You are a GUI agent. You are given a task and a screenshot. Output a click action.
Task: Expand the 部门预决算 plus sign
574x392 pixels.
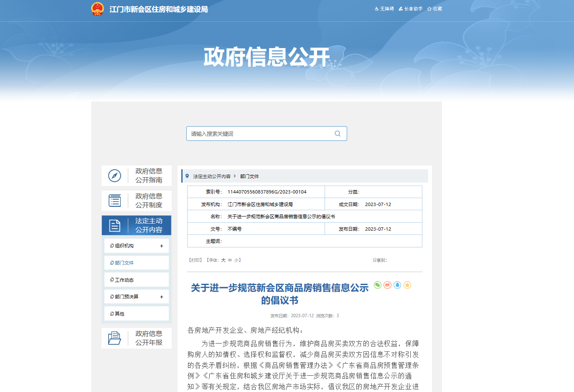click(x=162, y=297)
